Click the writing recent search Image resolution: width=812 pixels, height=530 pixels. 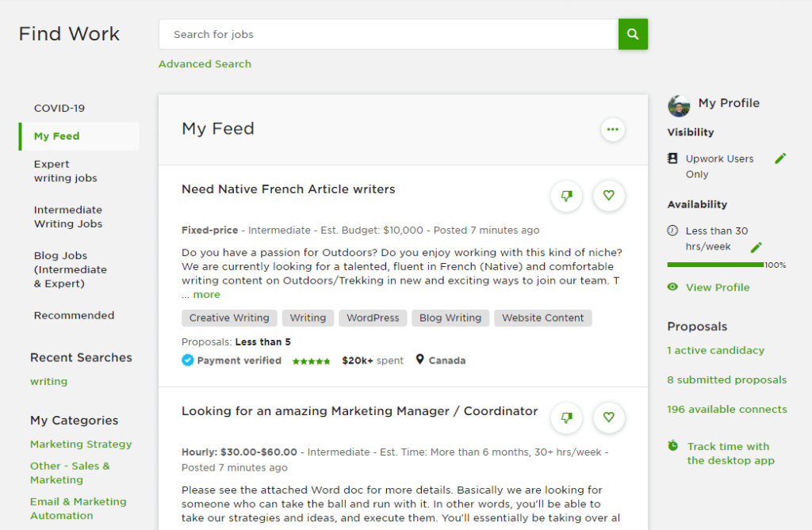(x=48, y=381)
